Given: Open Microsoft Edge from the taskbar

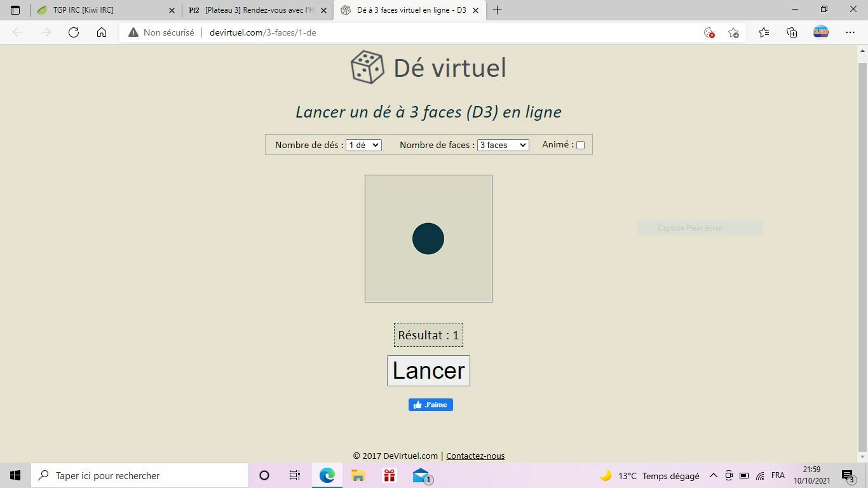Looking at the screenshot, I should click(327, 475).
